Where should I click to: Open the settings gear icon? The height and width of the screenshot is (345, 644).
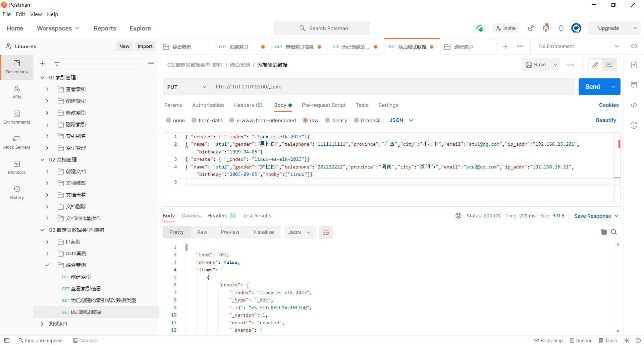pos(546,28)
